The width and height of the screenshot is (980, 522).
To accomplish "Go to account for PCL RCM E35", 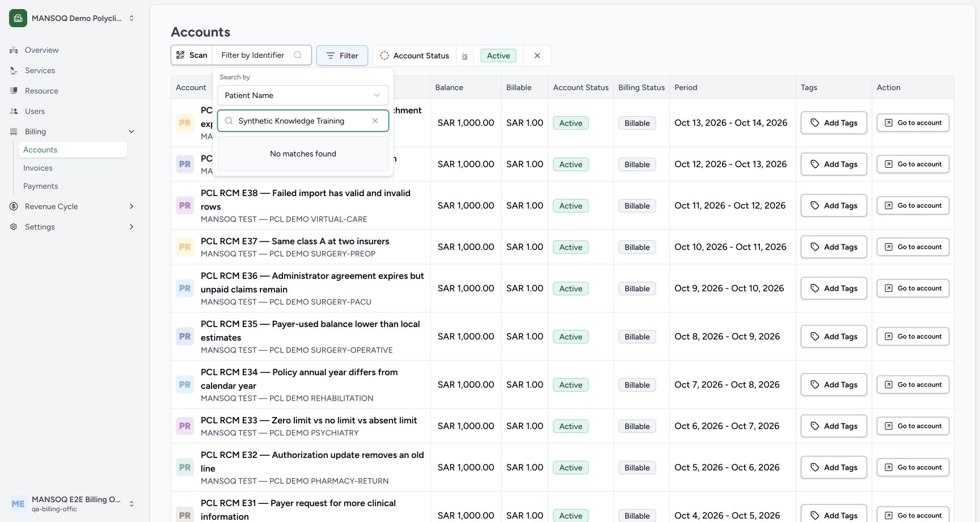I will pyautogui.click(x=913, y=336).
